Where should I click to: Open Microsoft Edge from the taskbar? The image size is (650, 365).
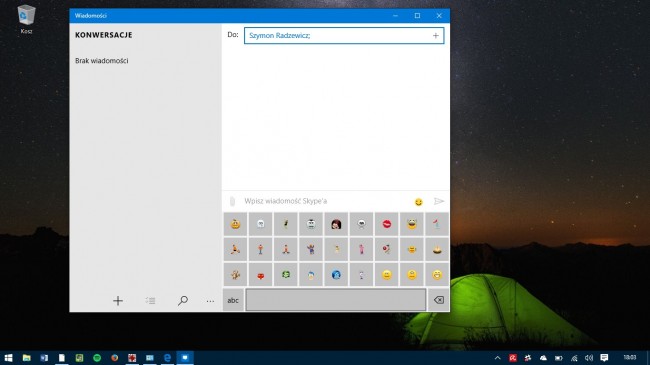click(x=167, y=358)
